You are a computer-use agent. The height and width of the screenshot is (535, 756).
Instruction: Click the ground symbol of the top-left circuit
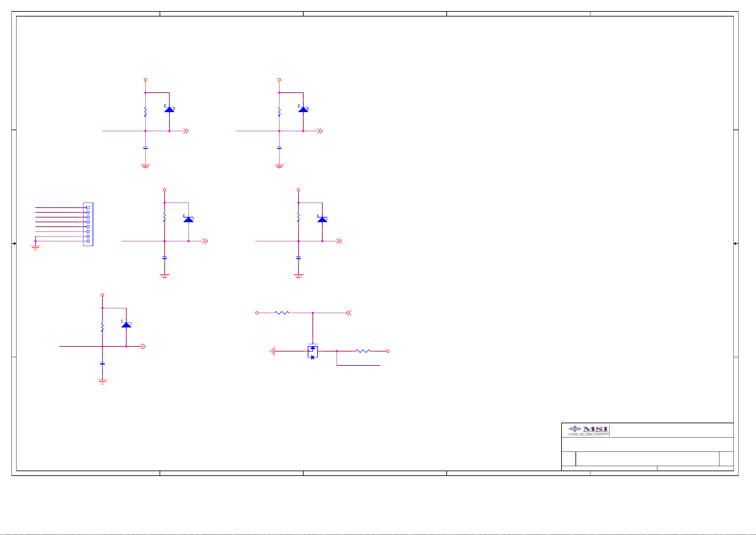[x=145, y=166]
